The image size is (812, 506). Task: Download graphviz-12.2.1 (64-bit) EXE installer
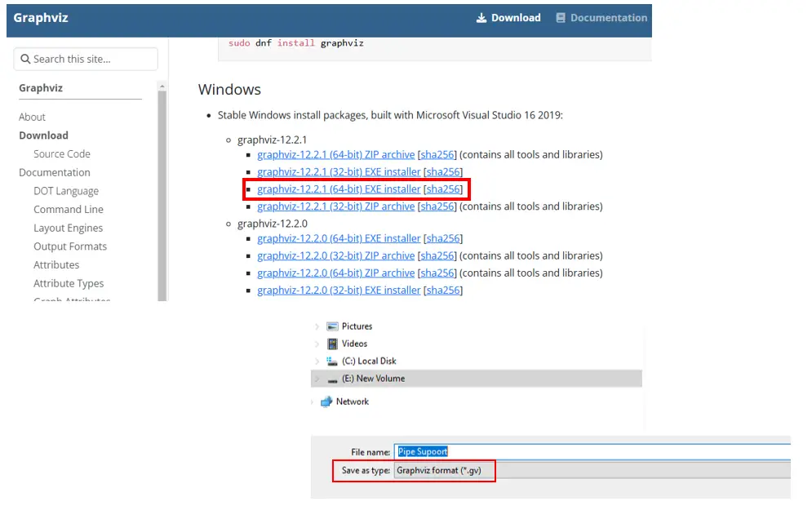click(x=339, y=189)
